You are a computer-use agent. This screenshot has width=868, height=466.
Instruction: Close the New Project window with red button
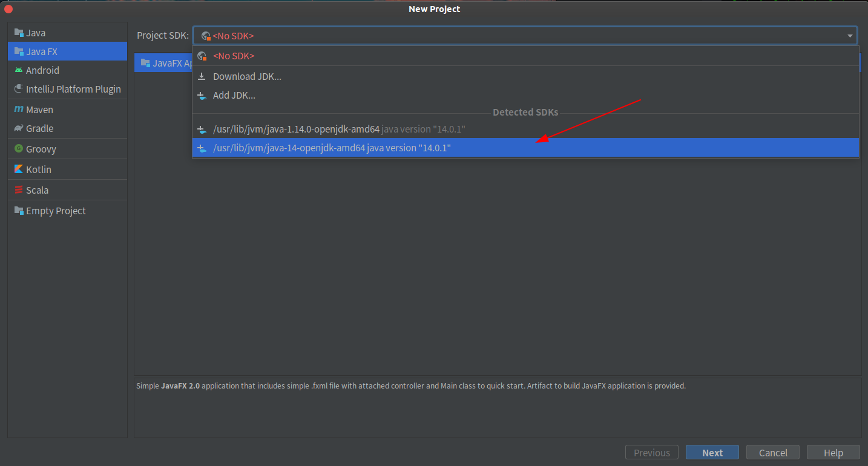(8, 9)
